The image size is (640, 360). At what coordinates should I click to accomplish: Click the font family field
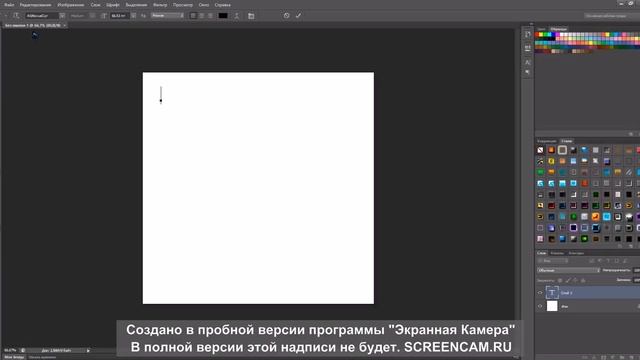coord(42,16)
